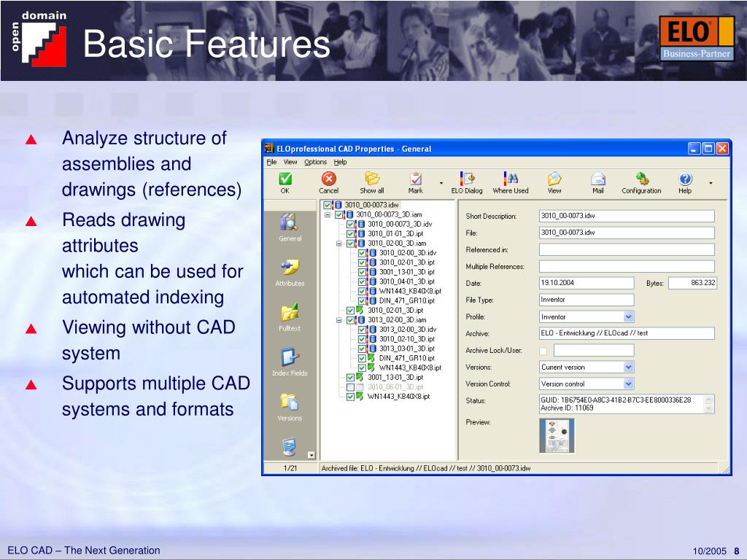
Task: Open the Versions Current version dropdown
Action: pos(628,367)
